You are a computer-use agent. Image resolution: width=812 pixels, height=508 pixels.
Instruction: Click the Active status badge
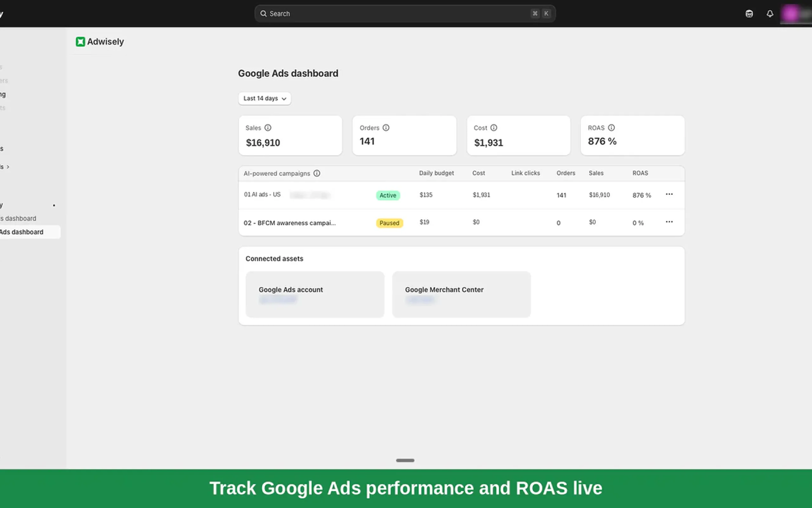(x=388, y=195)
